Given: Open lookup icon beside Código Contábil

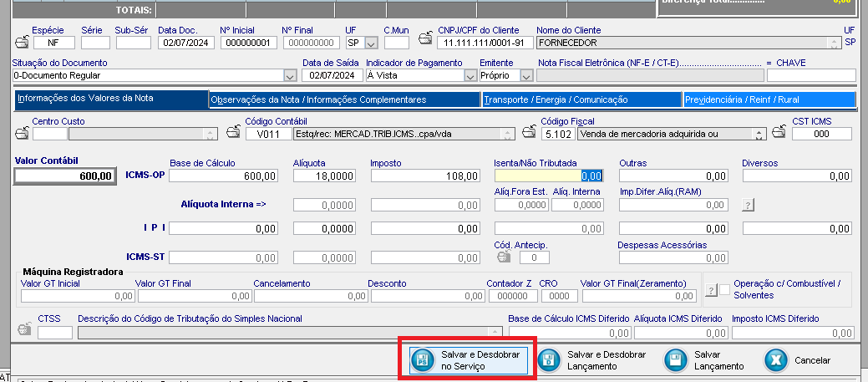Looking at the screenshot, I should (x=234, y=132).
